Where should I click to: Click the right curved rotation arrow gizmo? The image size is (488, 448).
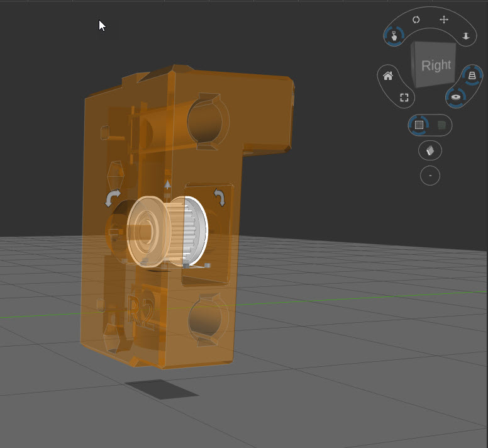point(219,198)
